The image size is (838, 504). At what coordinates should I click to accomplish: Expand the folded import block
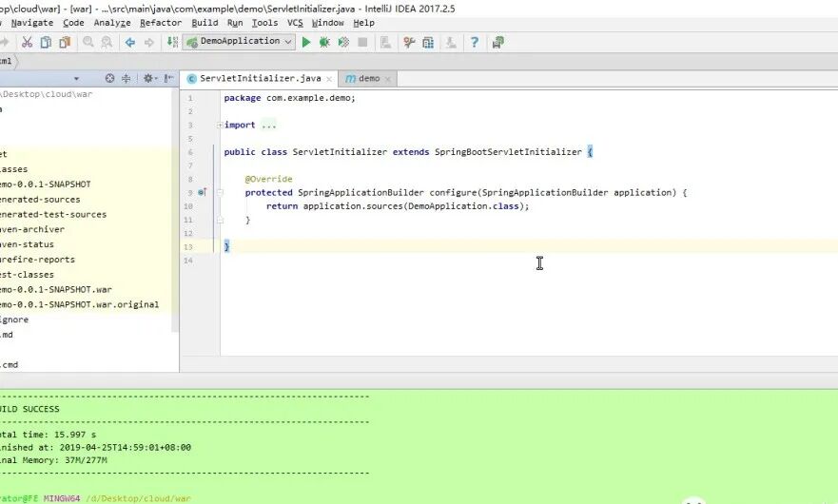tap(220, 126)
